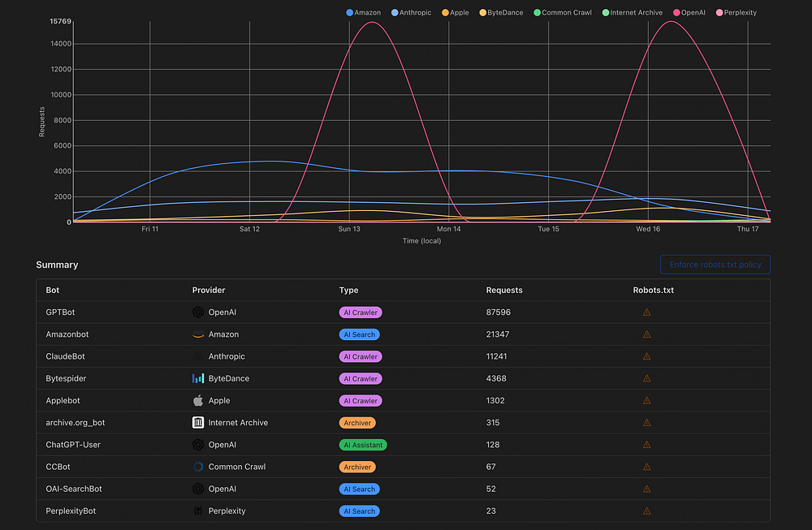The image size is (812, 530).
Task: Click the OpenAI logo in ChatGPT-User row
Action: click(x=198, y=445)
